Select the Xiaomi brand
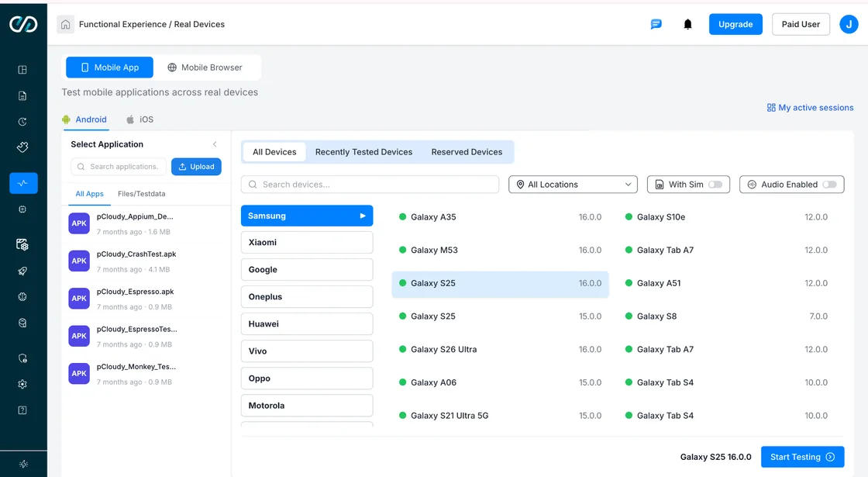 point(307,243)
